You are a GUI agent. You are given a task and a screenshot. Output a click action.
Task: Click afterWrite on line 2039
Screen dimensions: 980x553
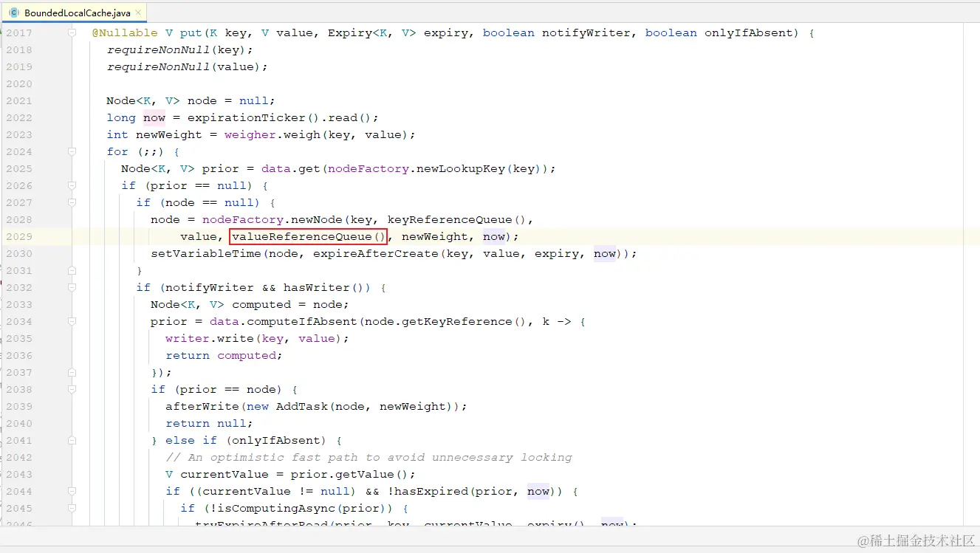pos(202,406)
